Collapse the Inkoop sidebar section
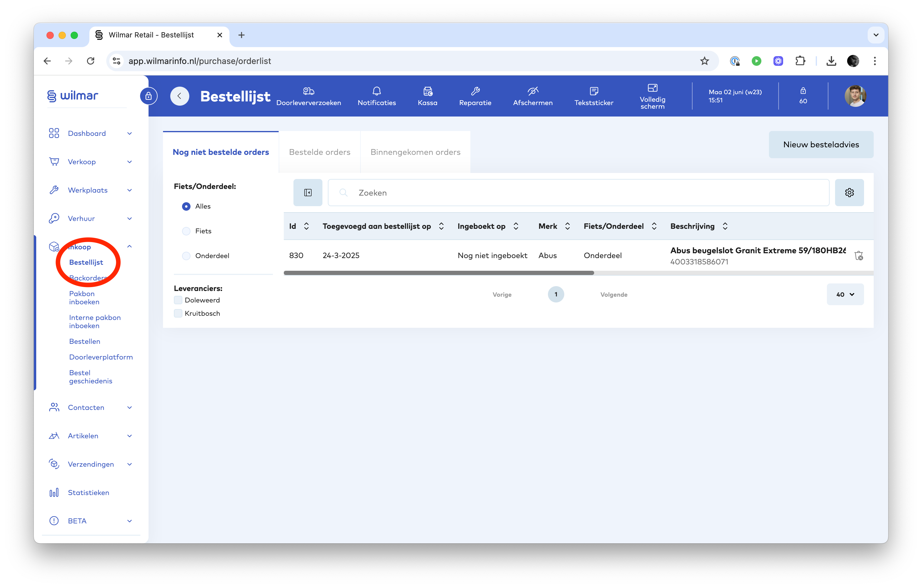The width and height of the screenshot is (922, 588). coord(130,247)
